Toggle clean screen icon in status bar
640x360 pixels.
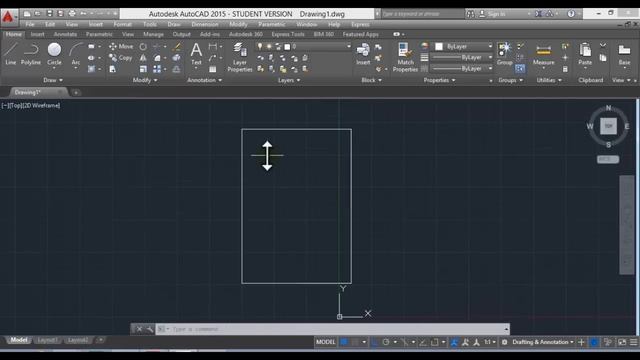point(622,342)
